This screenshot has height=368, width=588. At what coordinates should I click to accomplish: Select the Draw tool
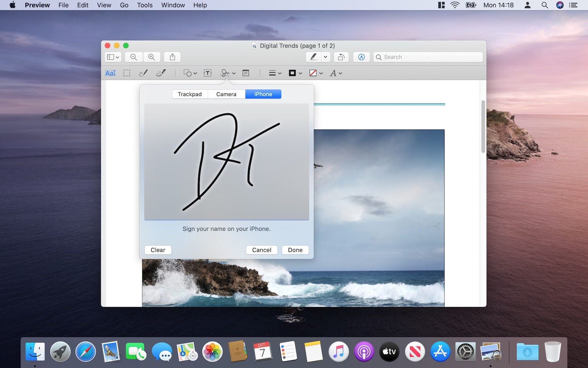[161, 73]
